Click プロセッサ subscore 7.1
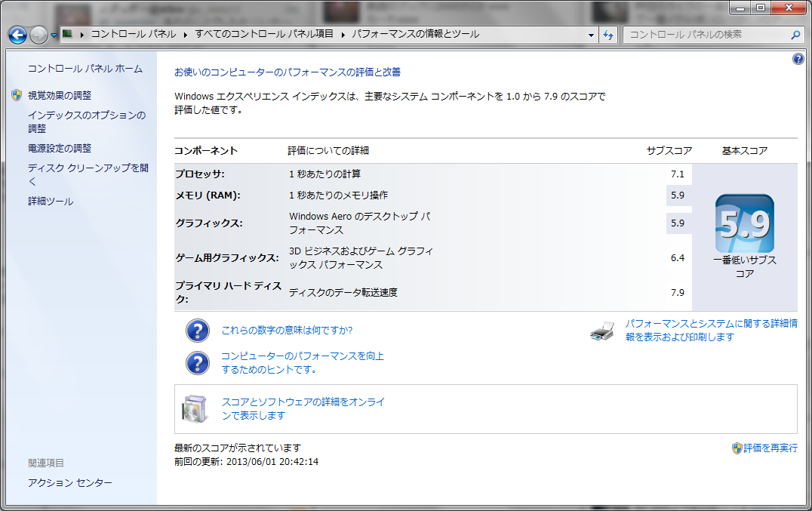812x511 pixels. coord(678,174)
